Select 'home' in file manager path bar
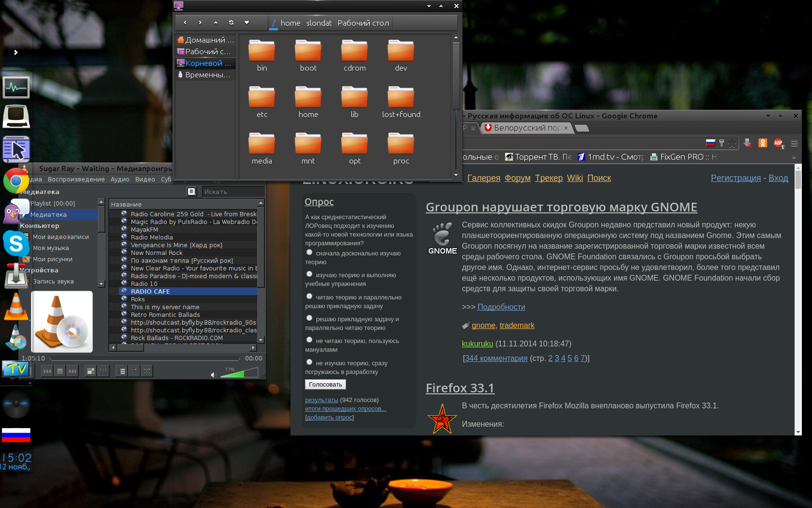Image resolution: width=812 pixels, height=508 pixels. [x=290, y=23]
